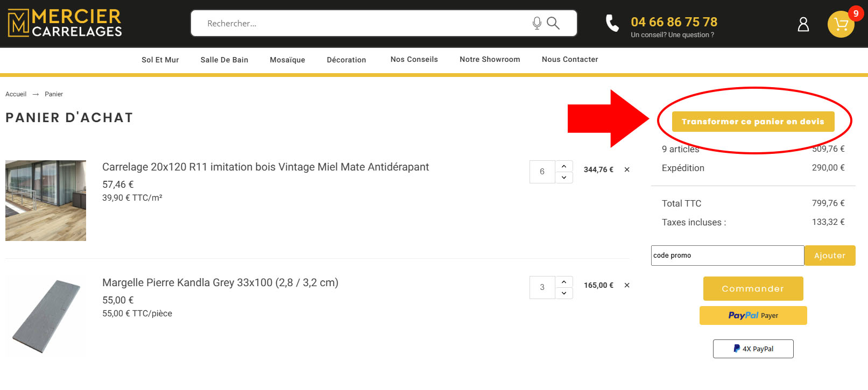The image size is (868, 390).
Task: Decrease quantity of Margelle Pierre Kandla
Action: coord(564,293)
